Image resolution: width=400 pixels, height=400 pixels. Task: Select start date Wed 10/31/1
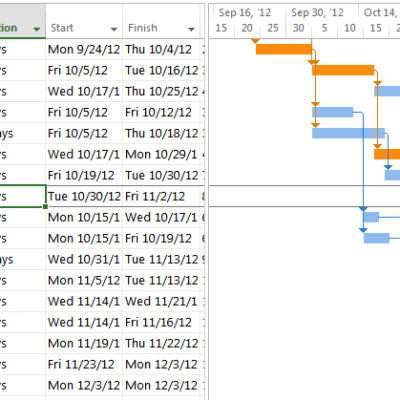(x=84, y=259)
